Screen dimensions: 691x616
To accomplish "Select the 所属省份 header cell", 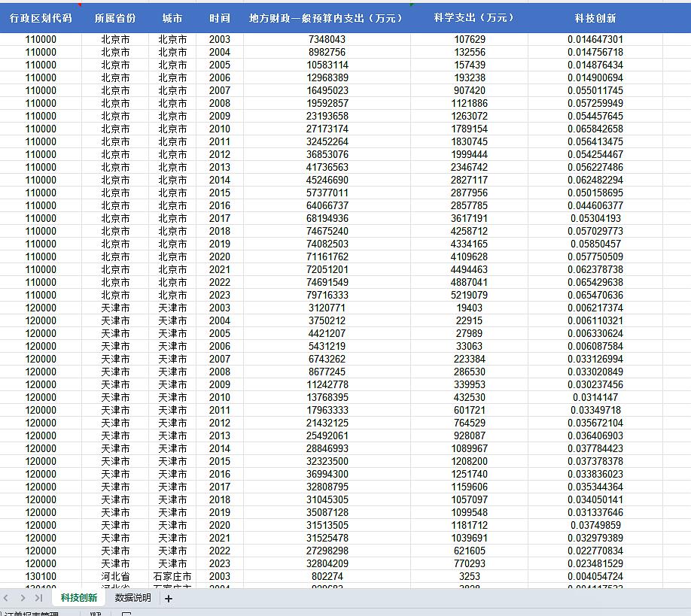I will point(115,18).
